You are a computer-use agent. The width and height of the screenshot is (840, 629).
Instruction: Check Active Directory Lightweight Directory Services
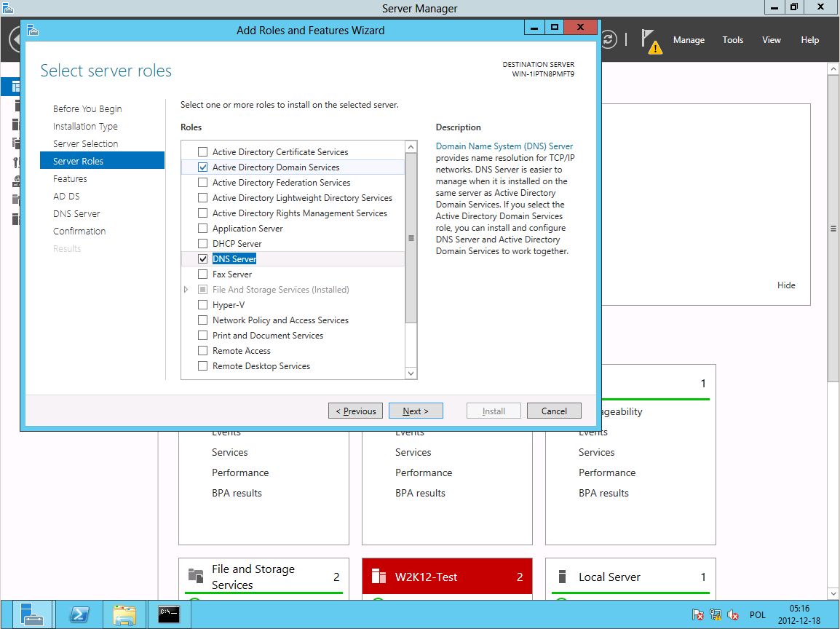[202, 198]
